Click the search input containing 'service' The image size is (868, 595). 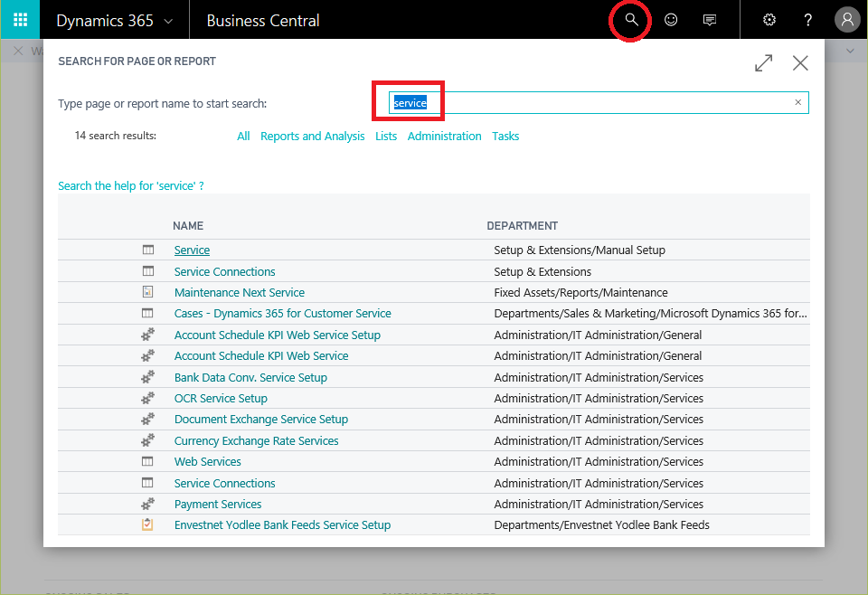599,102
